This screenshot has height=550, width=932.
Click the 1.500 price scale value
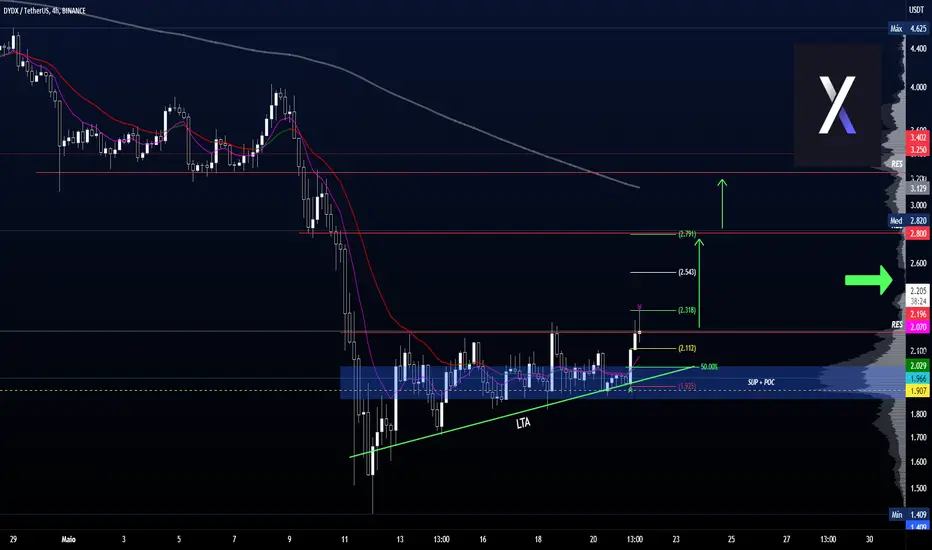click(918, 488)
